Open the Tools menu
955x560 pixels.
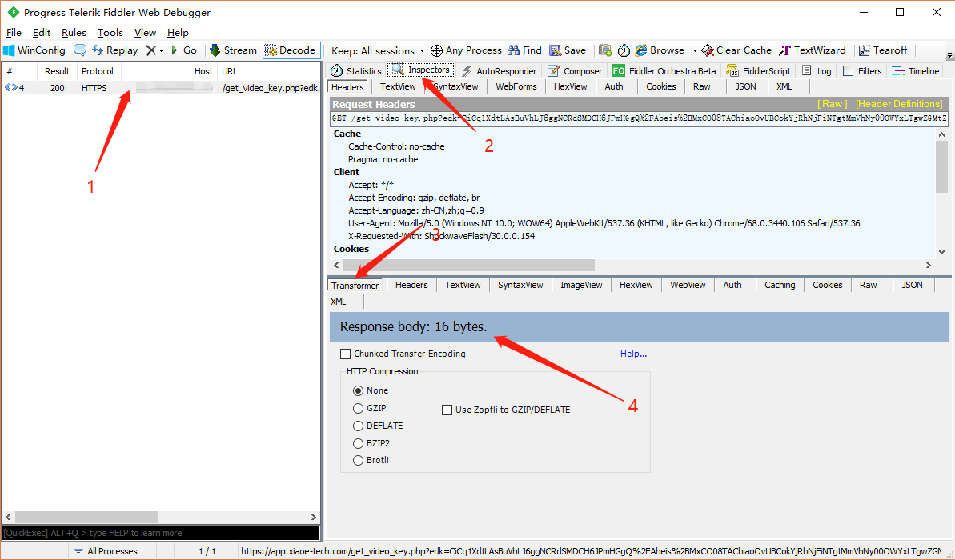110,32
